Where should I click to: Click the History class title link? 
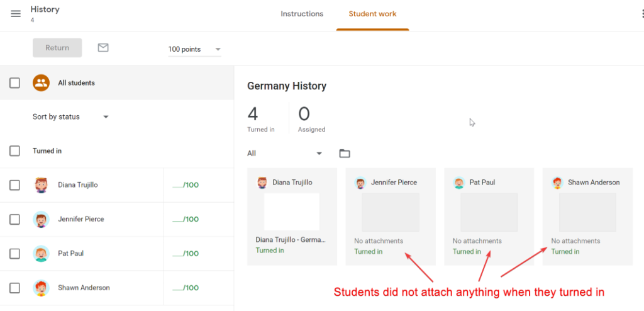tap(45, 9)
